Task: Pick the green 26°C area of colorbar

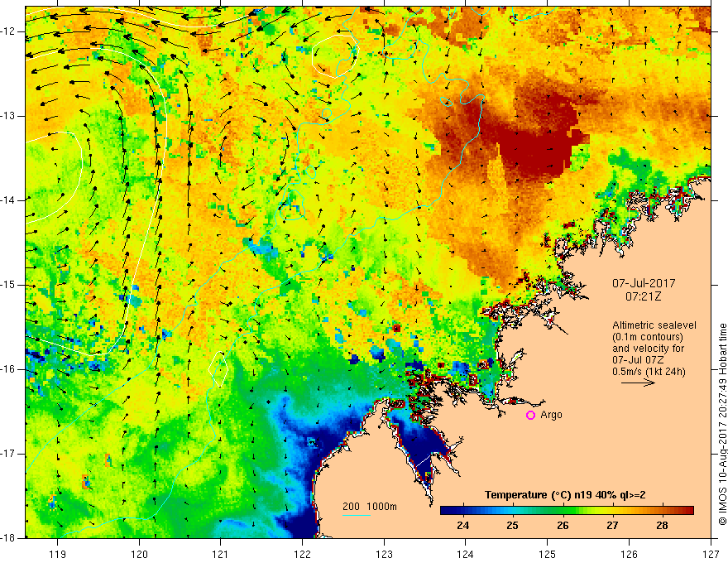Action: click(x=563, y=511)
